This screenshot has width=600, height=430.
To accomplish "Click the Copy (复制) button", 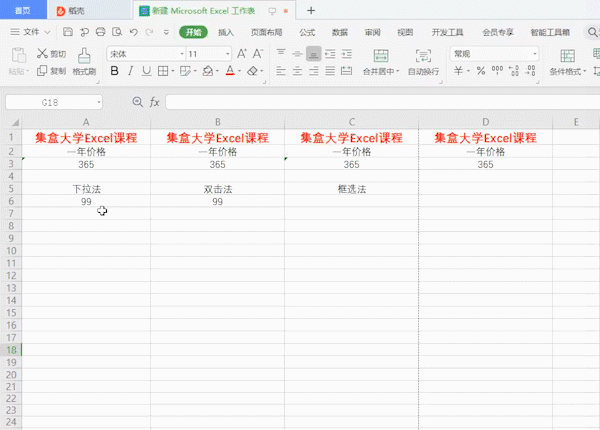I will (51, 71).
